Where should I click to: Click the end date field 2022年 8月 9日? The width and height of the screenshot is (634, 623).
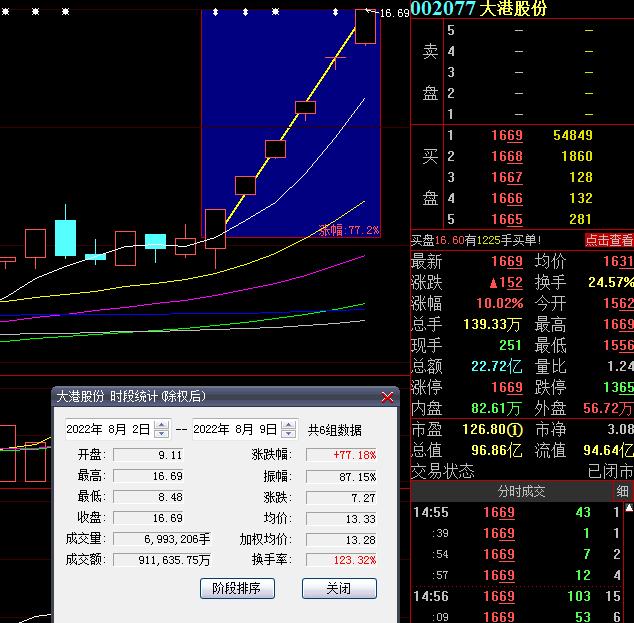(x=235, y=429)
